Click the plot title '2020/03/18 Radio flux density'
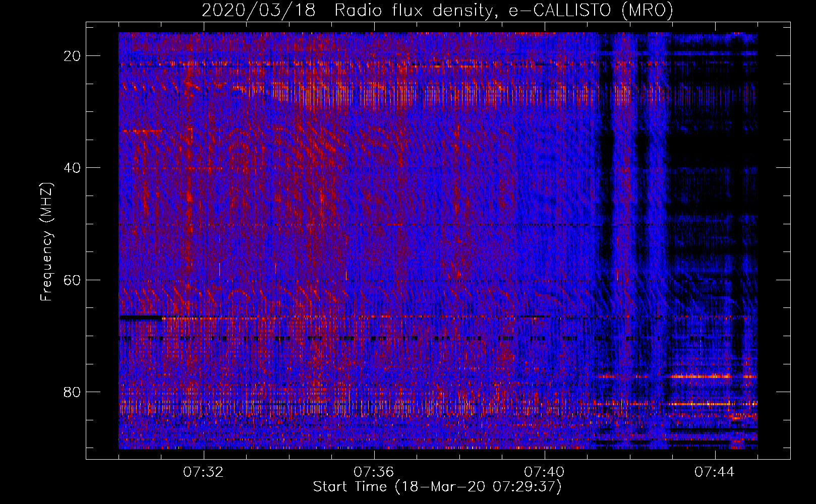816x504 pixels. click(437, 11)
